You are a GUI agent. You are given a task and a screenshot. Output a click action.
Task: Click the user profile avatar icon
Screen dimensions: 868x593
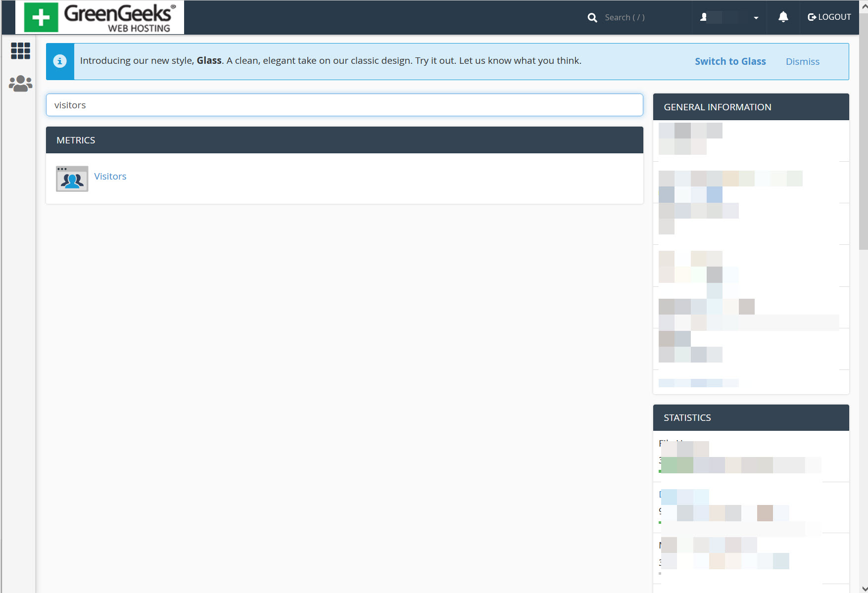704,17
